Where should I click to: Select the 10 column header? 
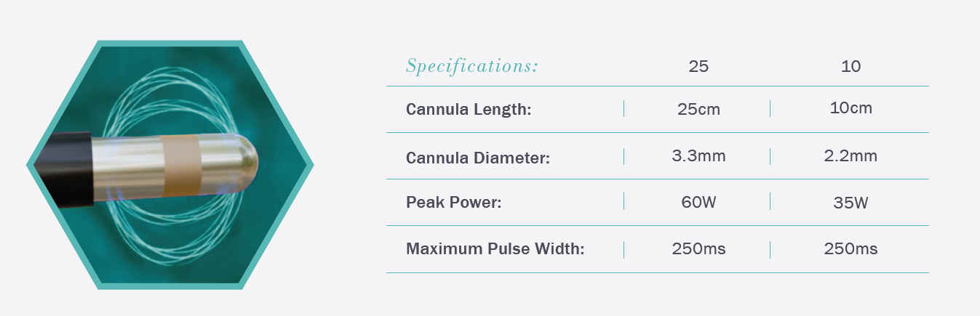point(850,66)
